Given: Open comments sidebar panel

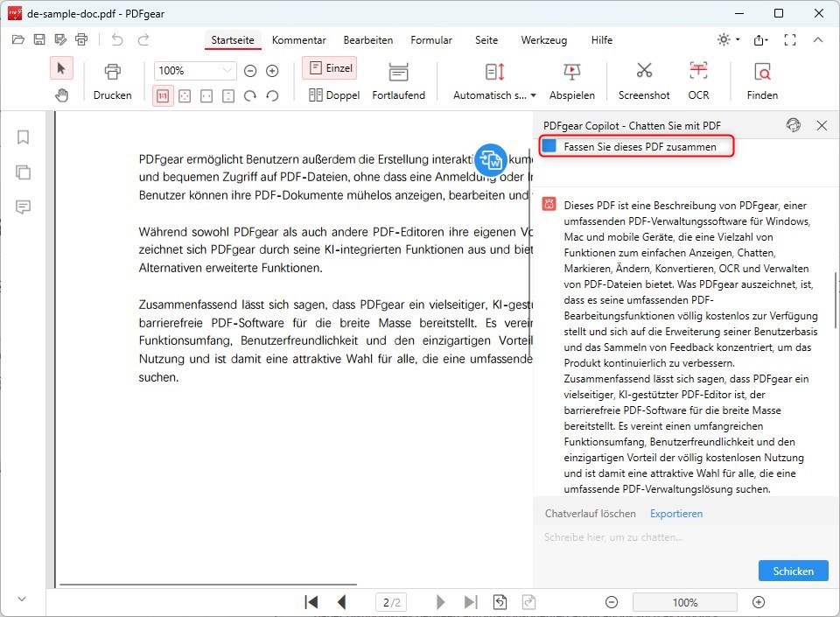Looking at the screenshot, I should [23, 207].
